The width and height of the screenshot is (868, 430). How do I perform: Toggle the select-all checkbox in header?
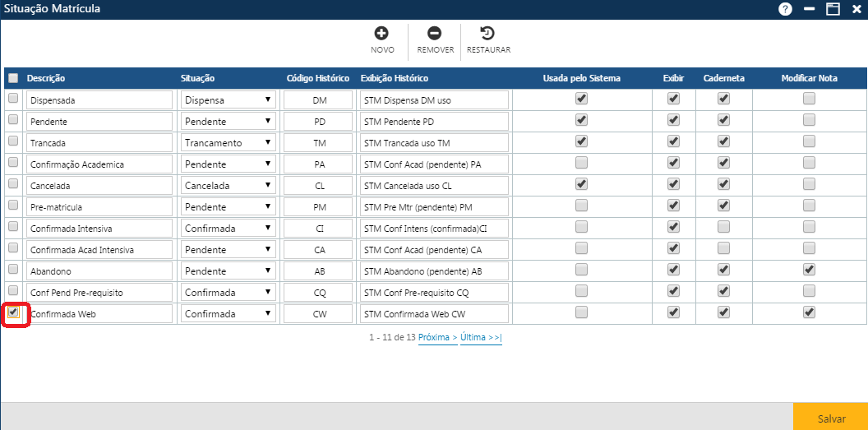(13, 78)
